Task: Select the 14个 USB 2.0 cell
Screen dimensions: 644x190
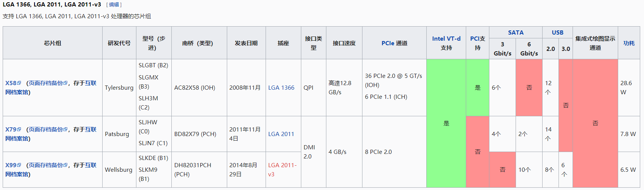Action: point(551,134)
